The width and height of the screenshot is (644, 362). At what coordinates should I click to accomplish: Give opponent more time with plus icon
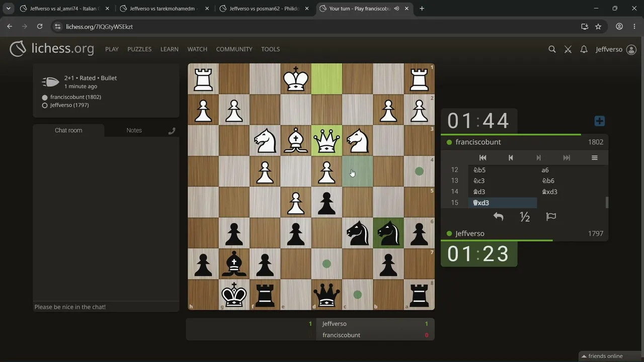click(x=599, y=121)
